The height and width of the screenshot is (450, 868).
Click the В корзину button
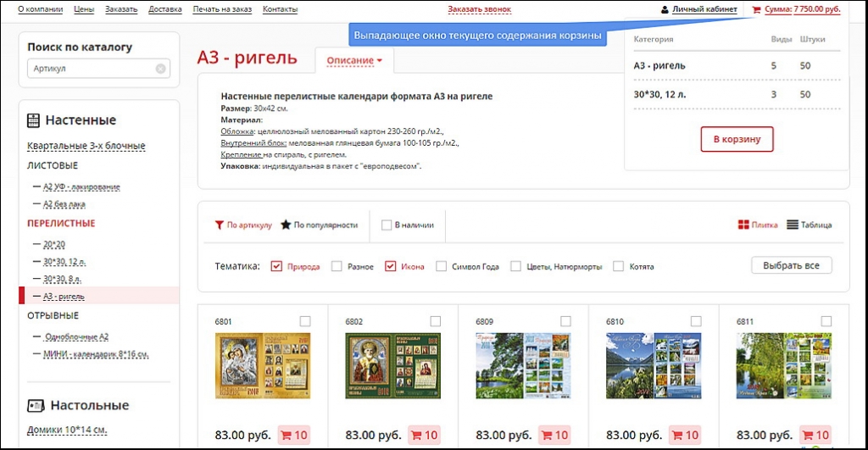coord(737,139)
